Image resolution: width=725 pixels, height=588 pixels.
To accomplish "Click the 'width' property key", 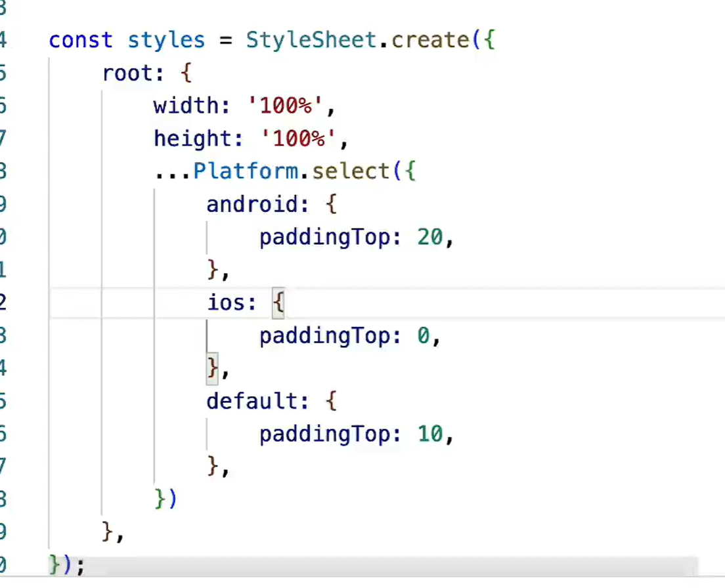I will click(x=186, y=106).
